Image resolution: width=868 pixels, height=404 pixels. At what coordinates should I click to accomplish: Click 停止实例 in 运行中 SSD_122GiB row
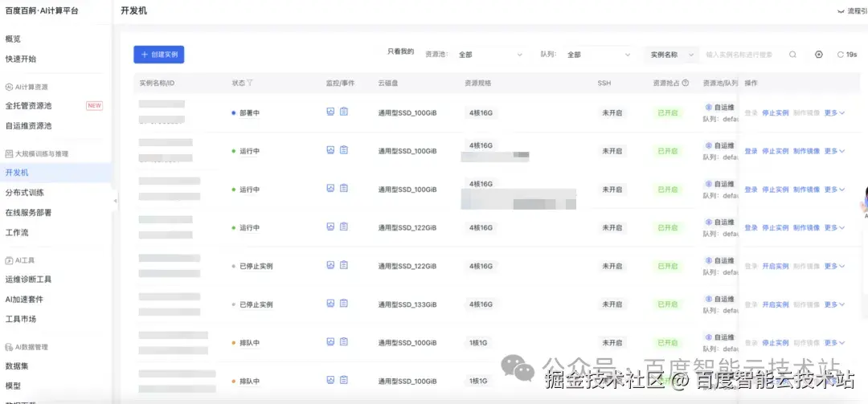[775, 227]
